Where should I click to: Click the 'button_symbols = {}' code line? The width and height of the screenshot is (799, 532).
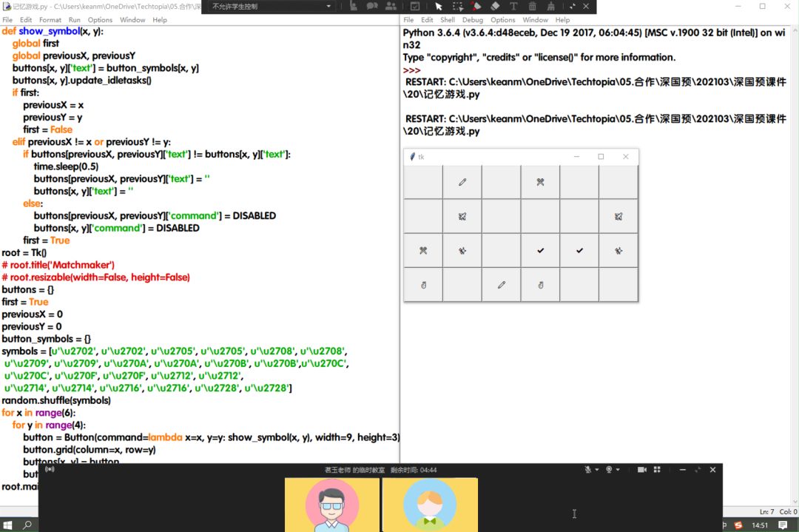click(x=47, y=339)
